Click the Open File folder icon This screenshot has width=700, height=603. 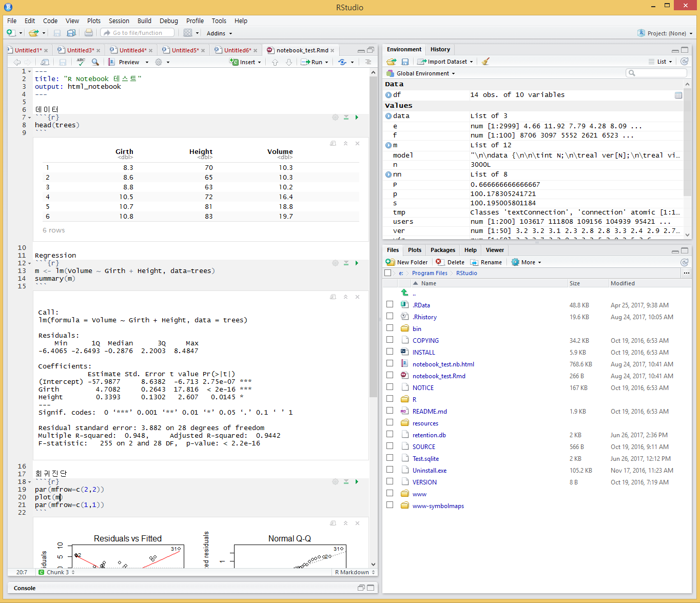click(33, 33)
